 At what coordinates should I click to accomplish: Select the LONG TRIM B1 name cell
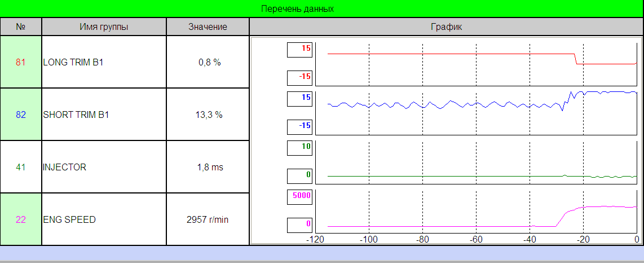pyautogui.click(x=104, y=62)
